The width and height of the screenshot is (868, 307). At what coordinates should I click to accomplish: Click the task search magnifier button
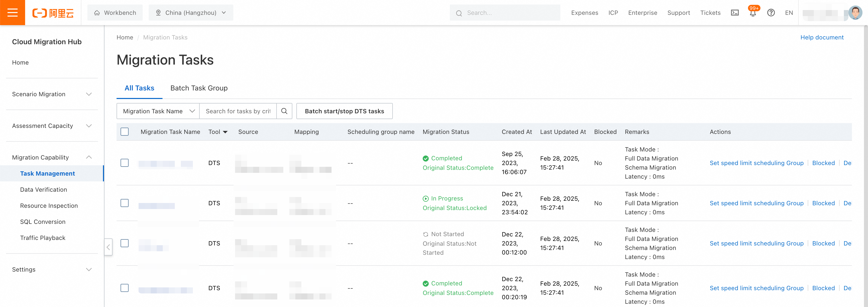284,111
